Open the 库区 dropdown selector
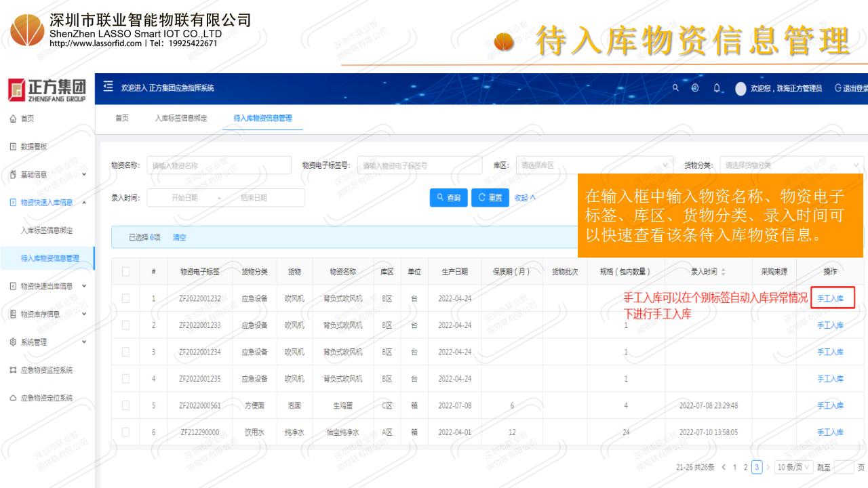868x488 pixels. [594, 165]
